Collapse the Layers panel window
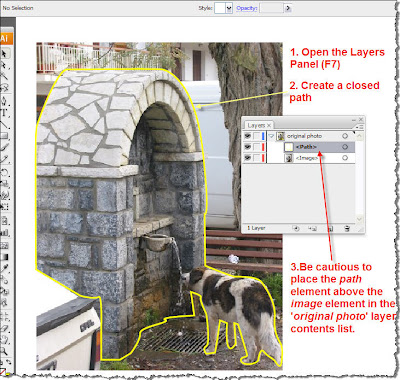 coord(354,120)
